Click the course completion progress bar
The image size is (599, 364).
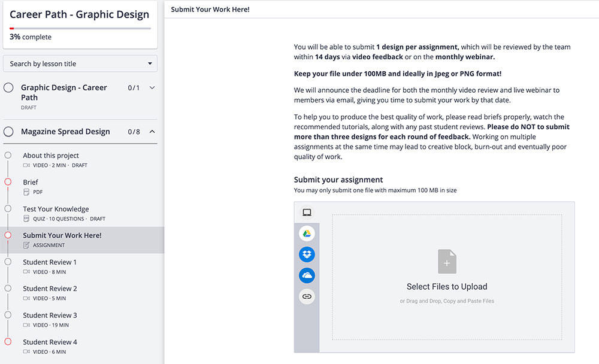click(80, 28)
